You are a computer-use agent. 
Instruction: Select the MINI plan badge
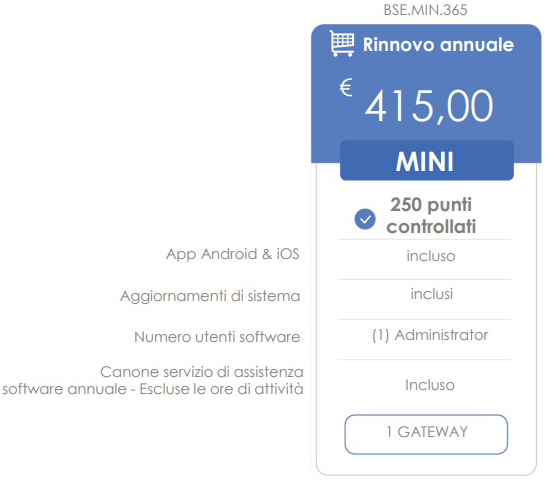(427, 160)
